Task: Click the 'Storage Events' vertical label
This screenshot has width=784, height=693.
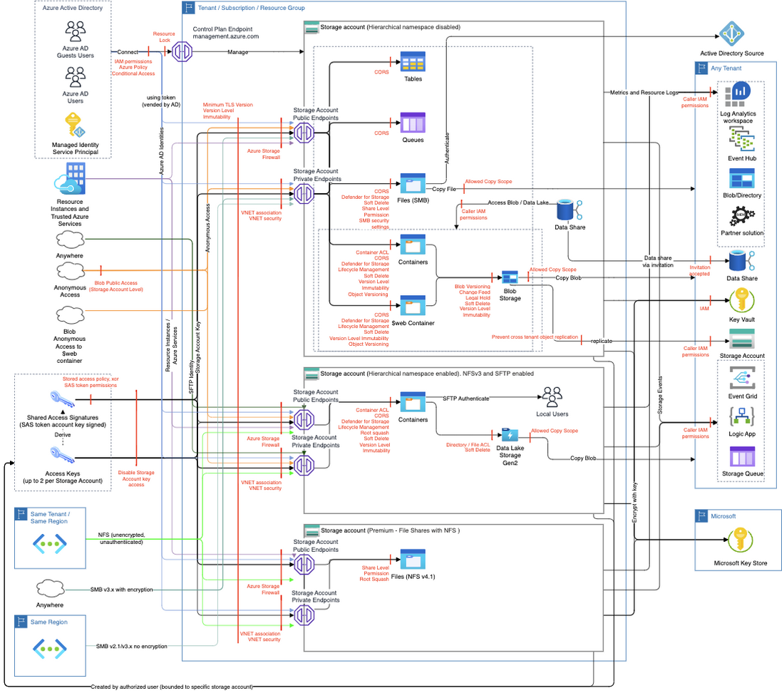Action: 659,395
